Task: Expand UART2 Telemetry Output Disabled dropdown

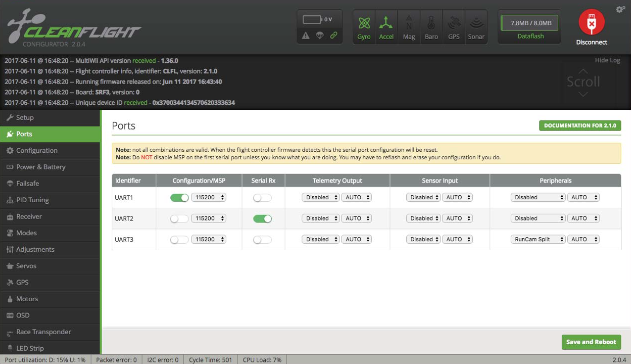Action: tap(320, 219)
